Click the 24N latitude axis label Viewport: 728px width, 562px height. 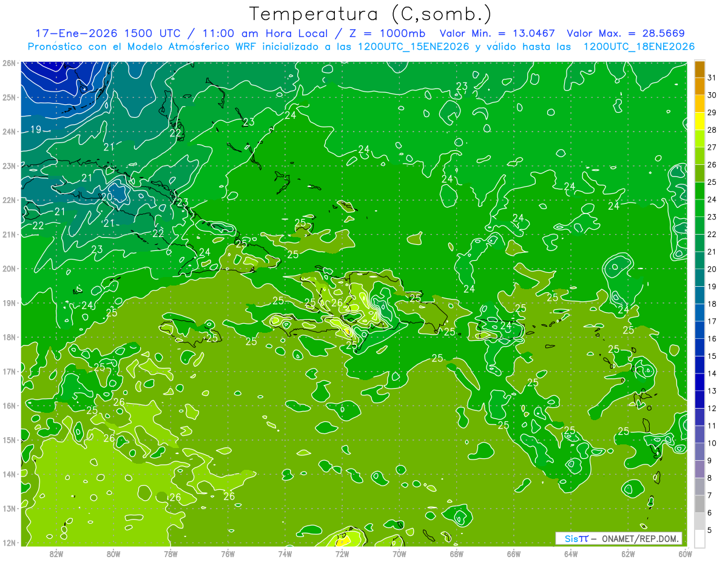[x=8, y=132]
